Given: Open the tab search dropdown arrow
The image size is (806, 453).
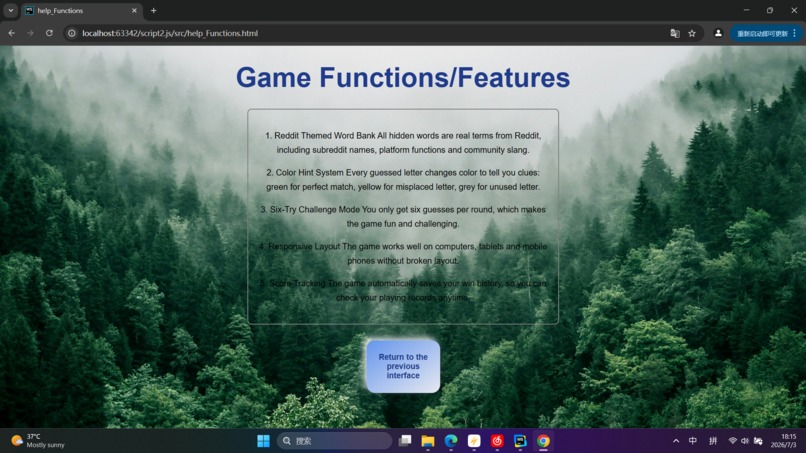Looking at the screenshot, I should click(11, 10).
